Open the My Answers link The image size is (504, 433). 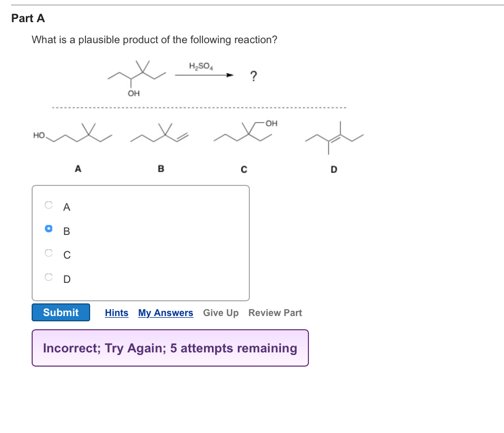point(165,312)
